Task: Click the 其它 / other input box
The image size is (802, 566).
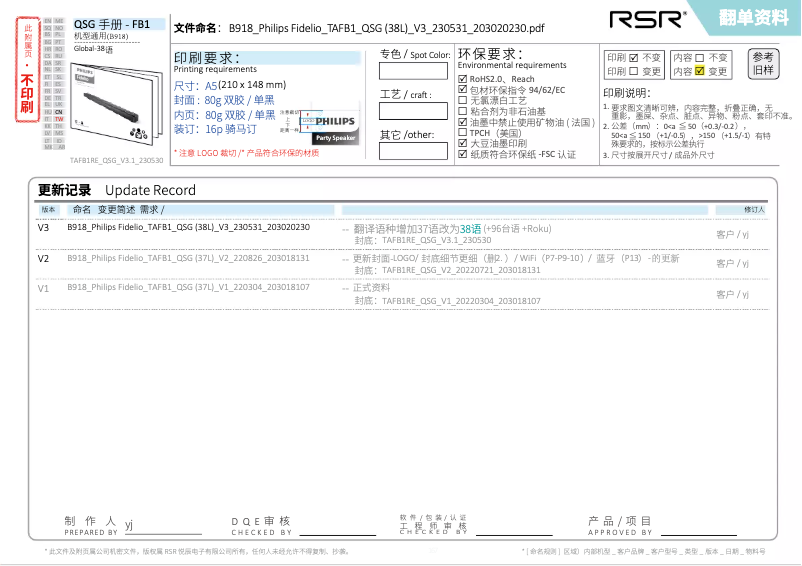Action: point(413,152)
